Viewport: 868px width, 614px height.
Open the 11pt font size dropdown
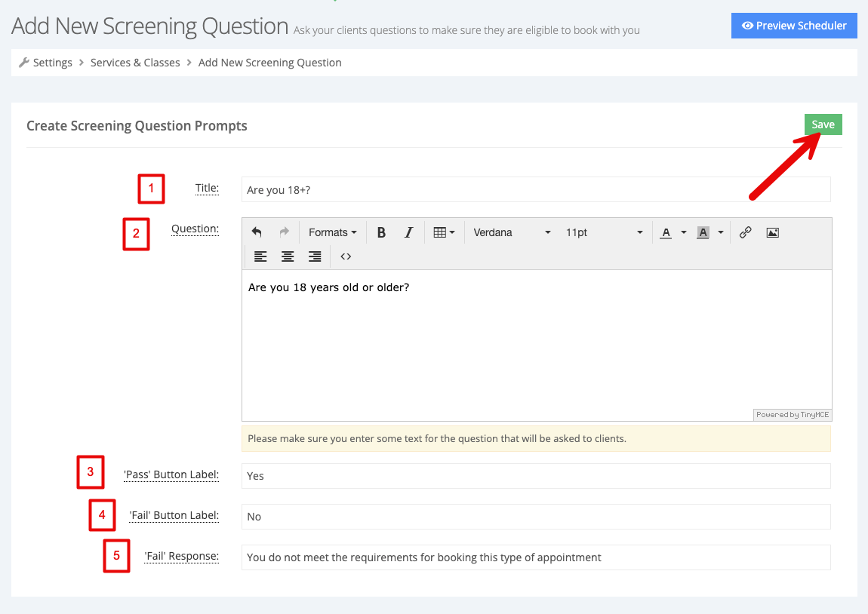coord(604,232)
